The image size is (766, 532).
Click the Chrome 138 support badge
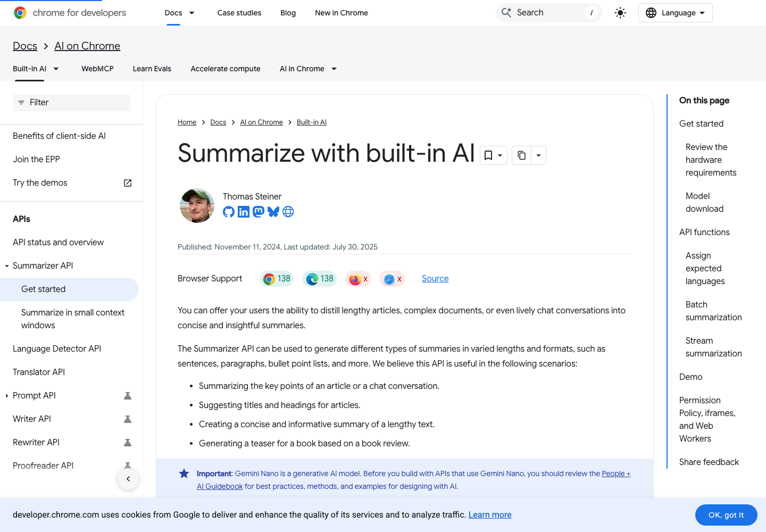[277, 279]
